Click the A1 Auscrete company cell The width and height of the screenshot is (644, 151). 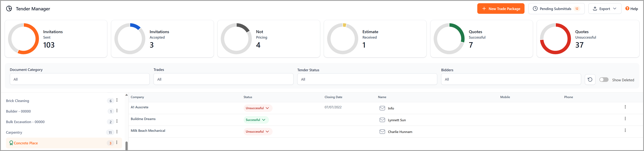(x=139, y=107)
